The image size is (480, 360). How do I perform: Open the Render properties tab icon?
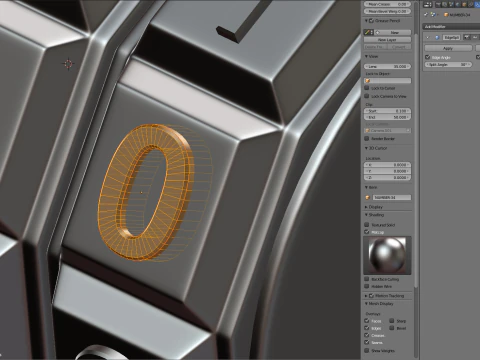(x=438, y=4)
